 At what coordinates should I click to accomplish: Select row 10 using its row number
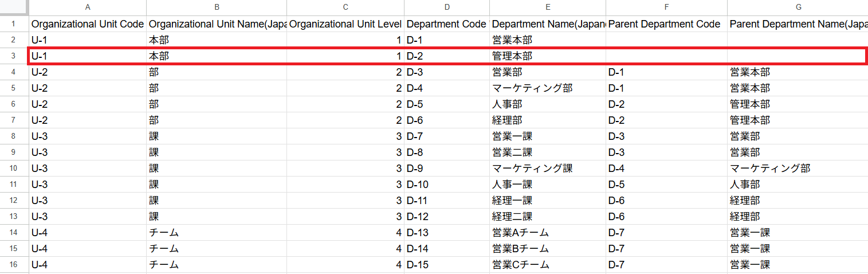[14, 169]
